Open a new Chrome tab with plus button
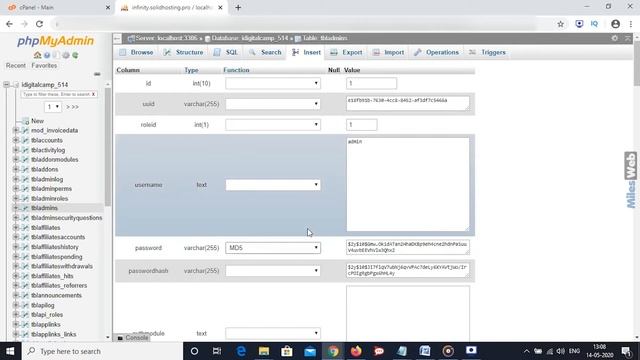The image size is (640, 360). pyautogui.click(x=238, y=7)
